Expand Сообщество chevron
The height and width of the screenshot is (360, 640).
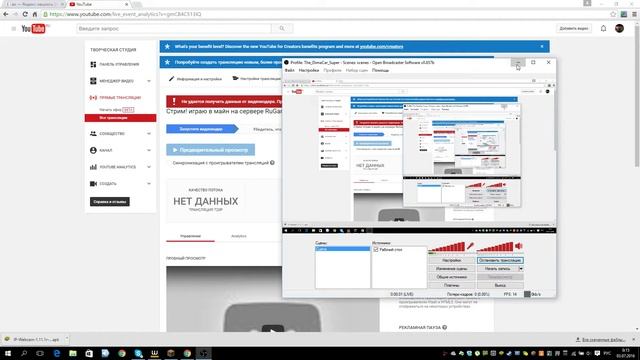coord(149,133)
